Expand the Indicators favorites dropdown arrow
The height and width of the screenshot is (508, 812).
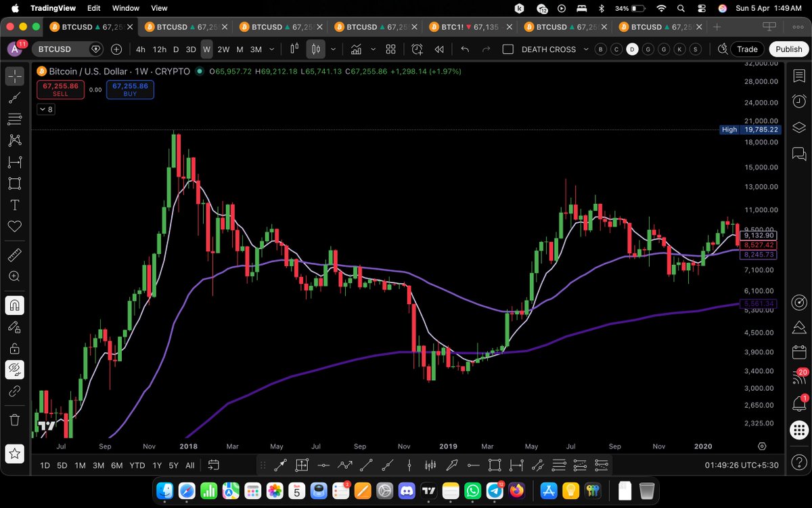click(x=373, y=49)
